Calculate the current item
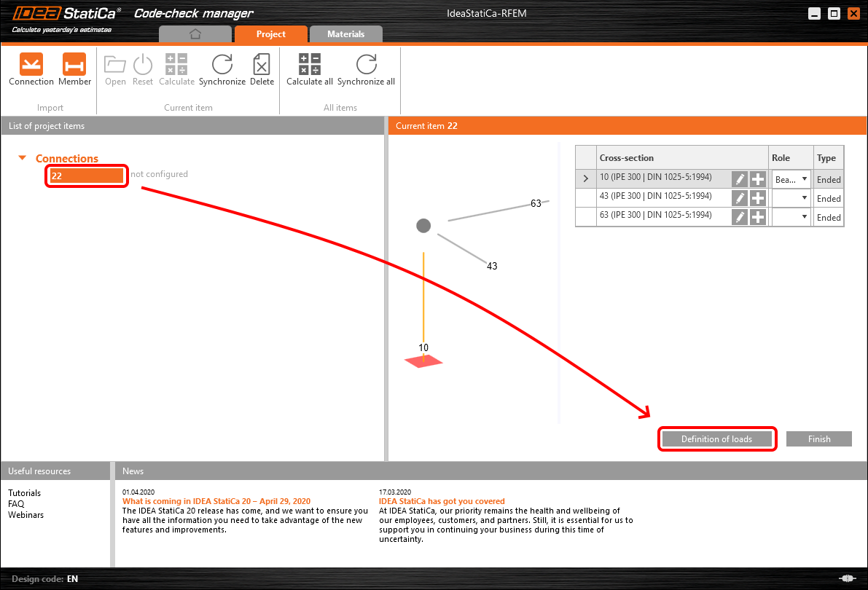The height and width of the screenshot is (590, 868). pyautogui.click(x=176, y=69)
